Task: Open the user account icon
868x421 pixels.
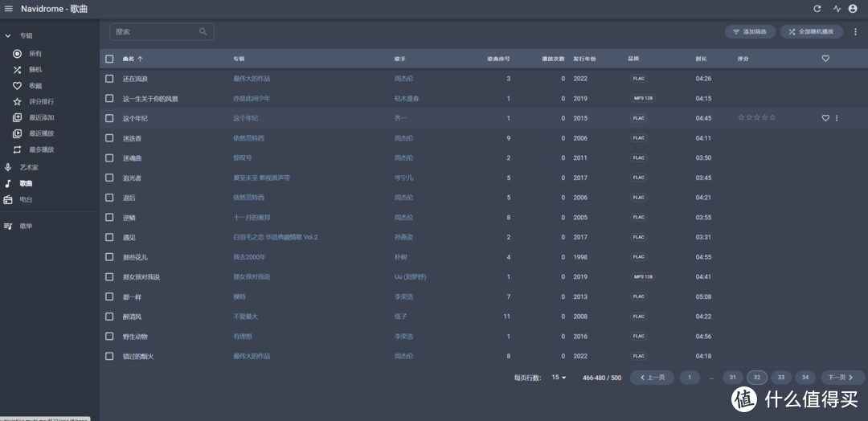Action: point(853,9)
